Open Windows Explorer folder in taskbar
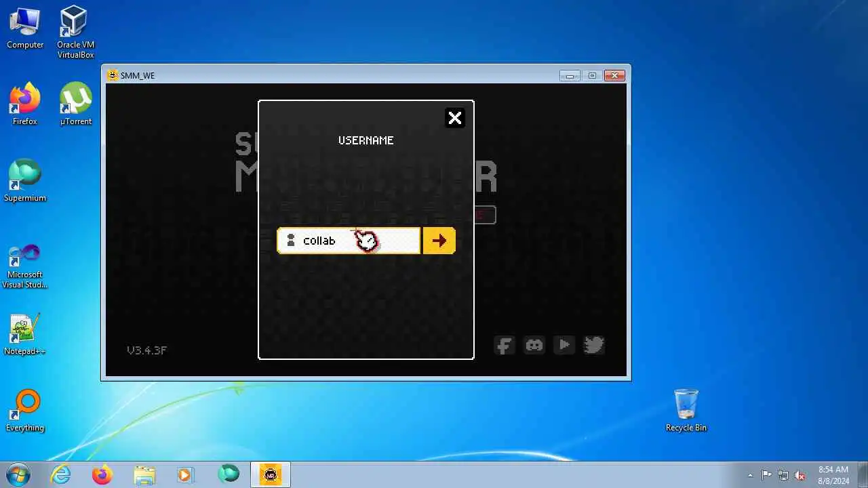The image size is (868, 488). [144, 474]
